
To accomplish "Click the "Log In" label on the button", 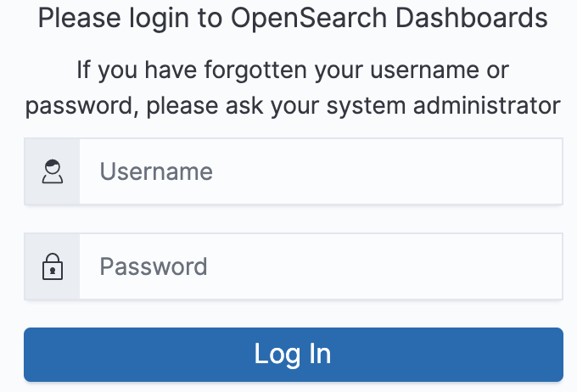I will click(293, 354).
